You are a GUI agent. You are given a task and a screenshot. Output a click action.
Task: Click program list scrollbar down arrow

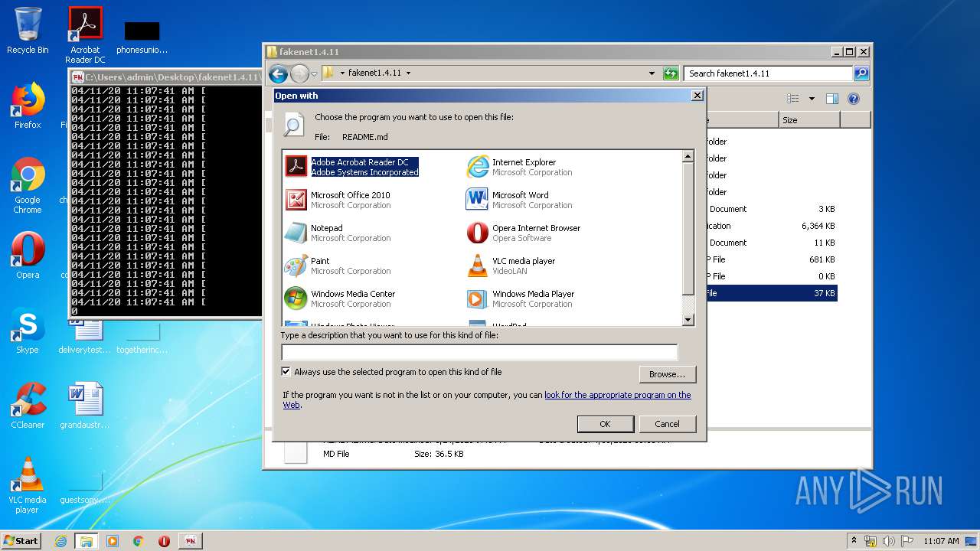[688, 320]
